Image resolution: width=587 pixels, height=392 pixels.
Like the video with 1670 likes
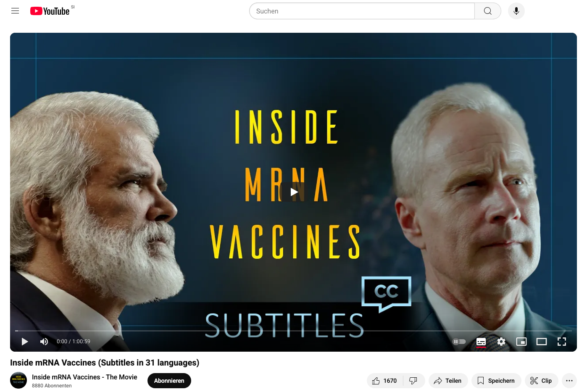pos(385,381)
